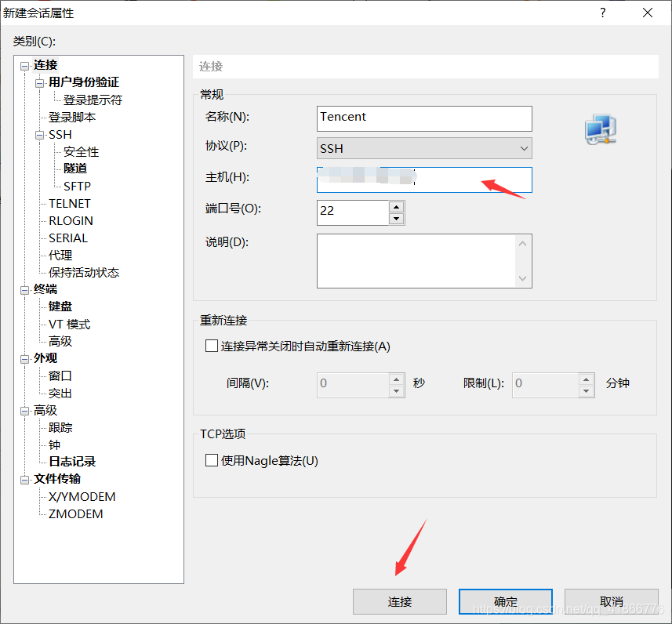The height and width of the screenshot is (624, 672).
Task: Increase the port number with up arrow
Action: click(x=397, y=207)
